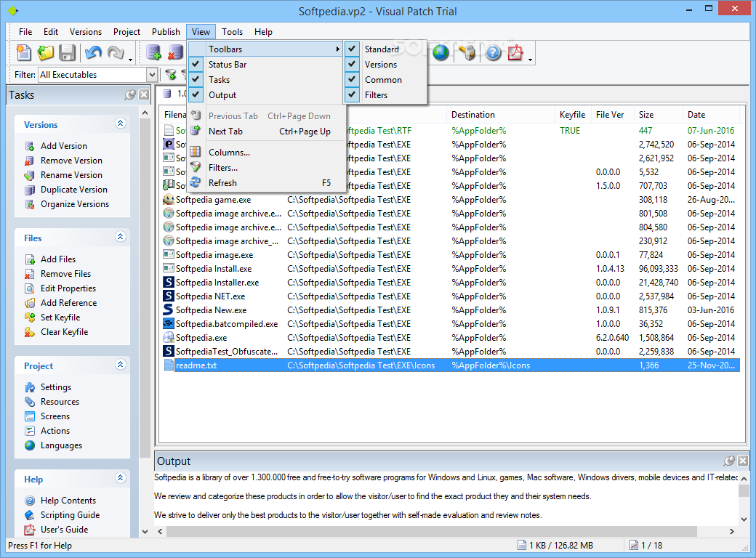This screenshot has height=558, width=756.
Task: Click the Add Version database toolbar icon
Action: click(153, 52)
